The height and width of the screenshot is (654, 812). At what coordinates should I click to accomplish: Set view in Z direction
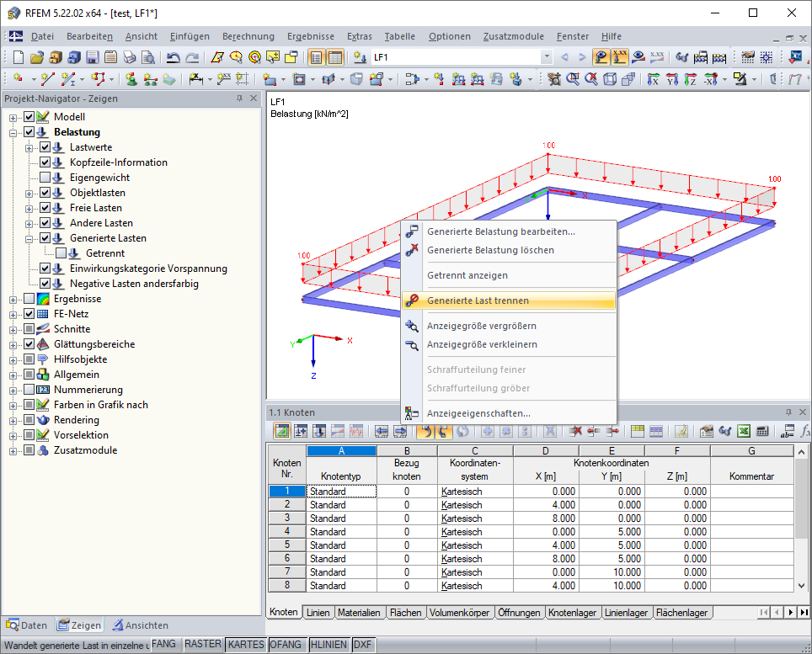point(691,79)
